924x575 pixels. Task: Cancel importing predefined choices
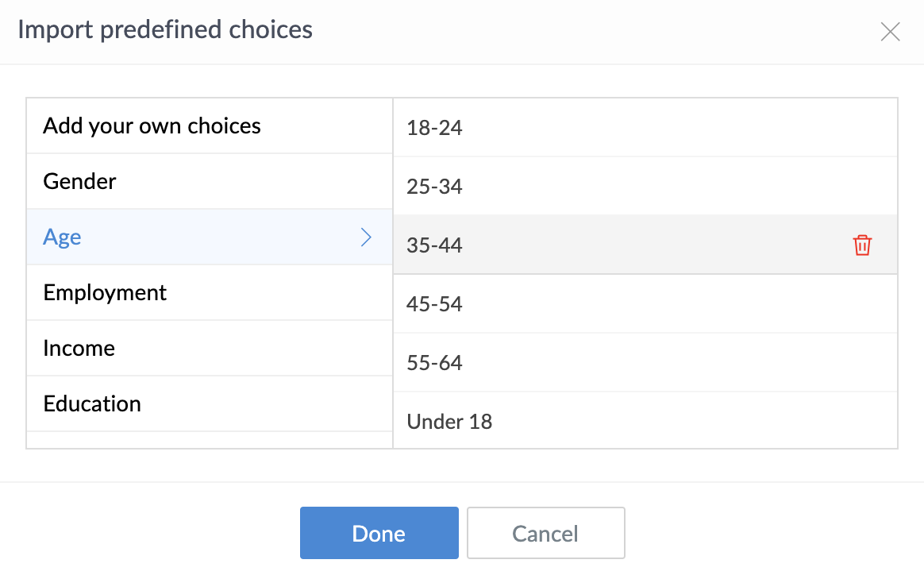point(545,534)
